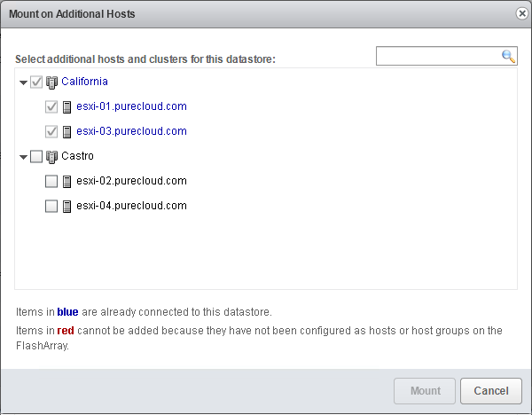Collapse the California cluster tree node
This screenshot has width=532, height=415.
point(23,82)
